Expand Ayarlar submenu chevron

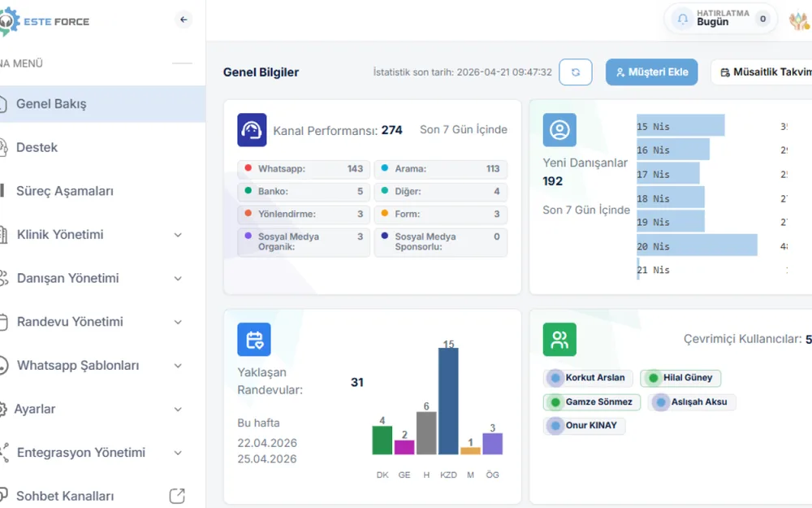[178, 409]
